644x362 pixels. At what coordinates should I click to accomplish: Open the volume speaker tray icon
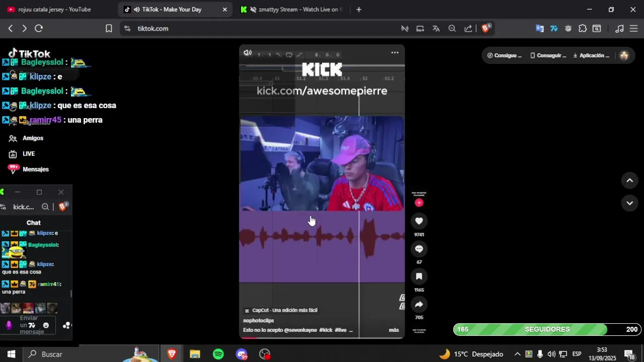pyautogui.click(x=551, y=354)
